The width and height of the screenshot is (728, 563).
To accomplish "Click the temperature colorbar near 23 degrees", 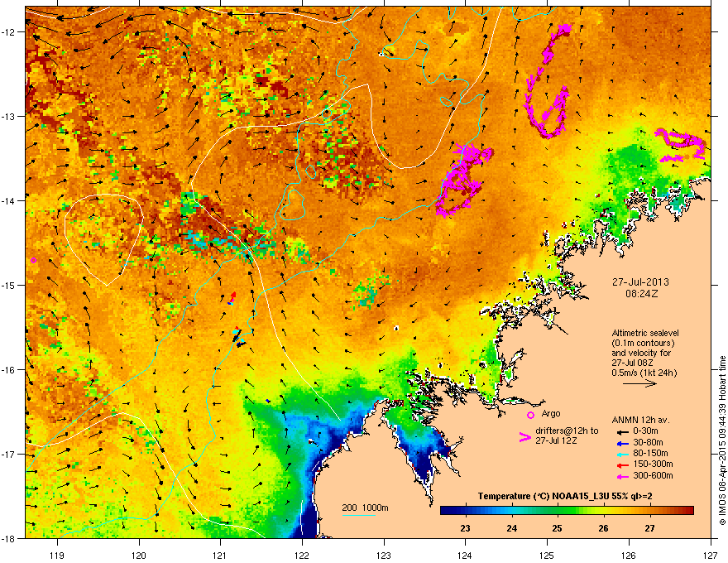I will click(x=465, y=511).
